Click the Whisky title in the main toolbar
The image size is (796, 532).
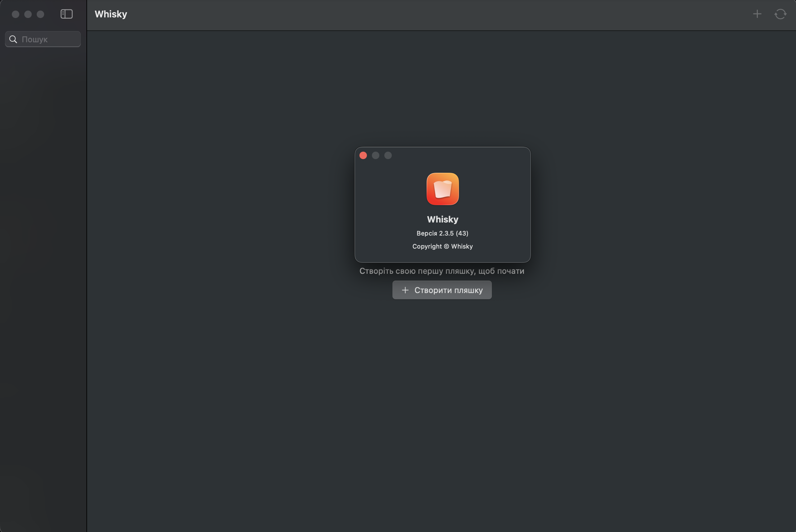(x=111, y=14)
